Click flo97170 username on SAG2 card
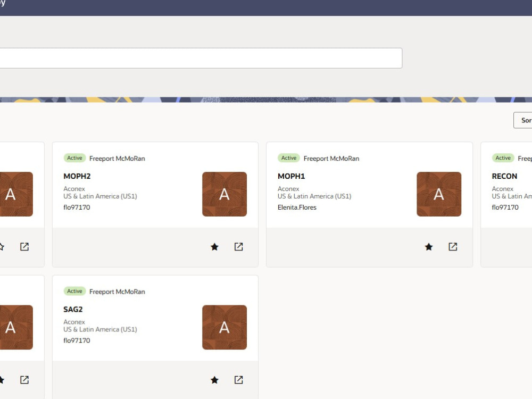This screenshot has height=399, width=532. point(77,340)
